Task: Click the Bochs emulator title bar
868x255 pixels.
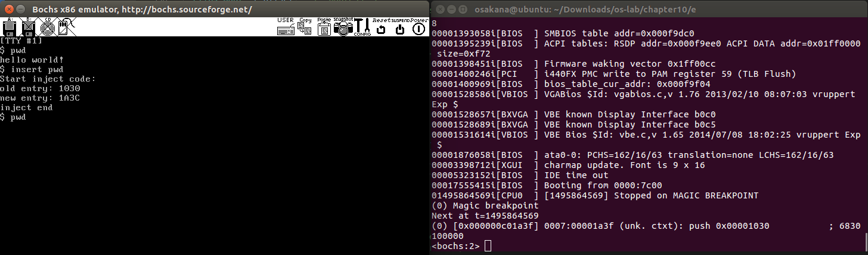Action: pyautogui.click(x=179, y=10)
